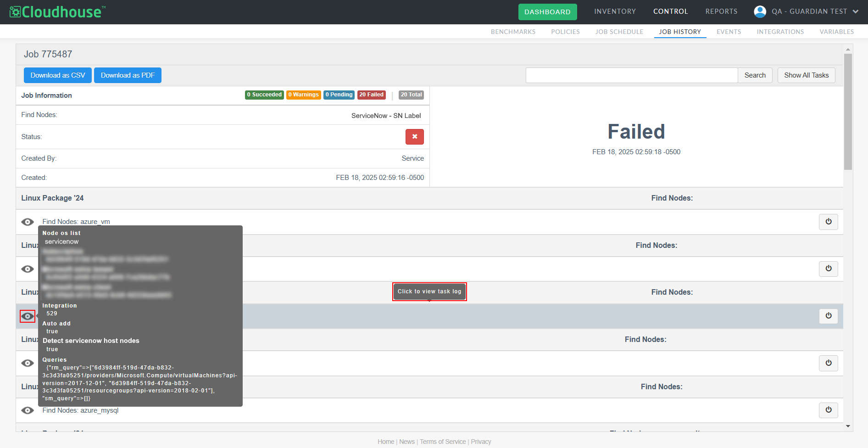Switch to the Integrations tab

click(780, 32)
